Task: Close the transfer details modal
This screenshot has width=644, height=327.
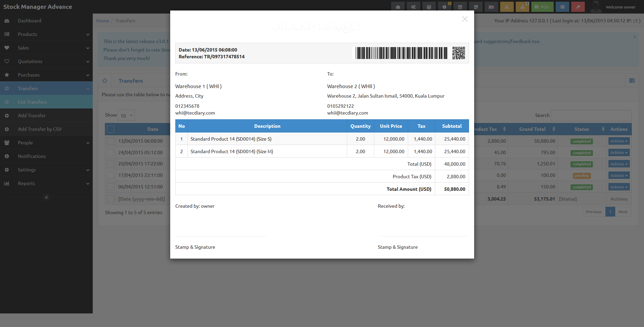Action: tap(465, 19)
